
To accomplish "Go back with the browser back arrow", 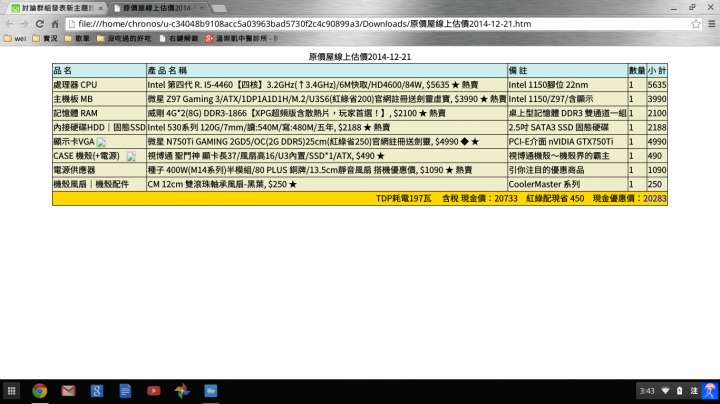I will point(9,24).
